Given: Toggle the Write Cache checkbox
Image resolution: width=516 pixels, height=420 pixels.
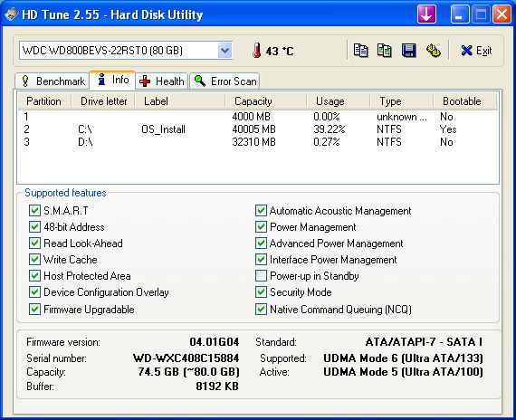Looking at the screenshot, I should 34,260.
